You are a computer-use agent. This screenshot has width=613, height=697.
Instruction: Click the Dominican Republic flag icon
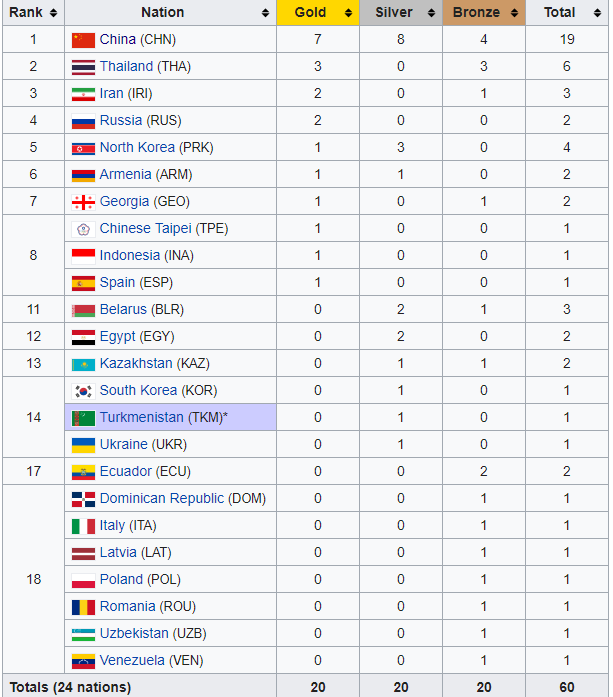(x=83, y=499)
